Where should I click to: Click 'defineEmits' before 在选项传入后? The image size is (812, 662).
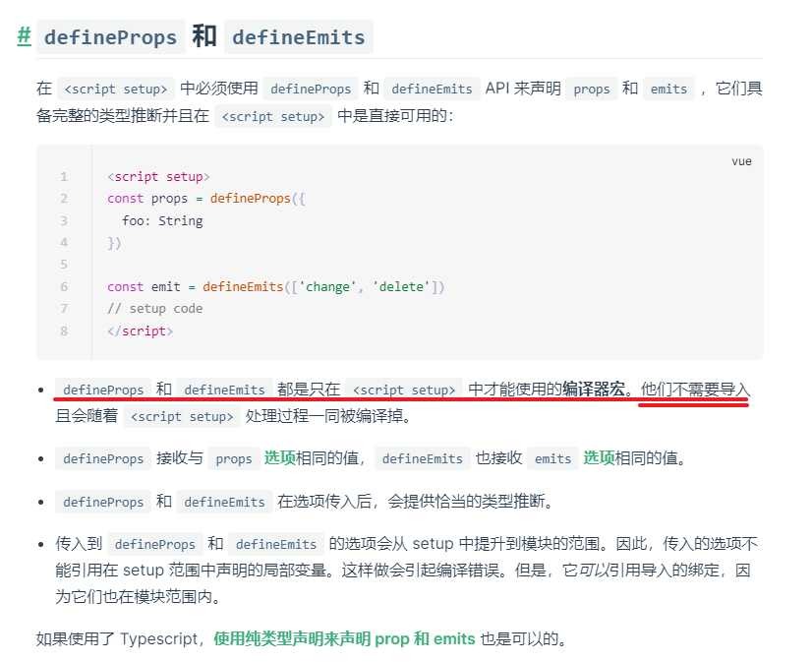point(224,502)
